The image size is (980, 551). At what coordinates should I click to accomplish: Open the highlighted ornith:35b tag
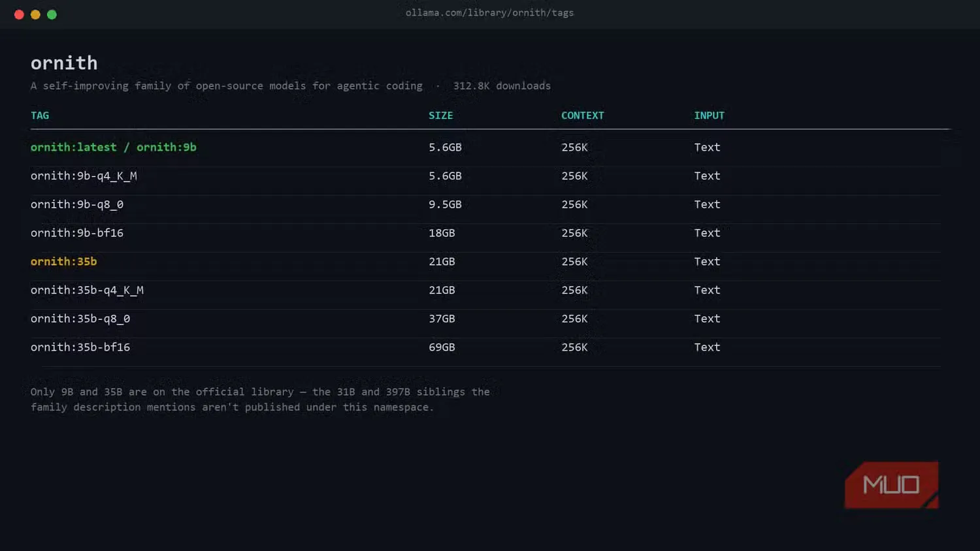click(63, 261)
